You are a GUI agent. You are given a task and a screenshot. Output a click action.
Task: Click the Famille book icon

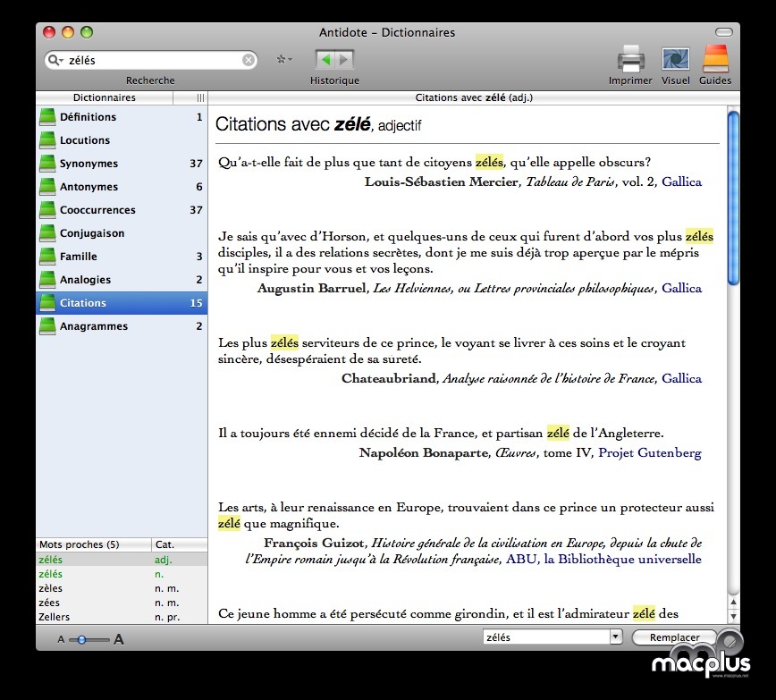click(x=47, y=257)
